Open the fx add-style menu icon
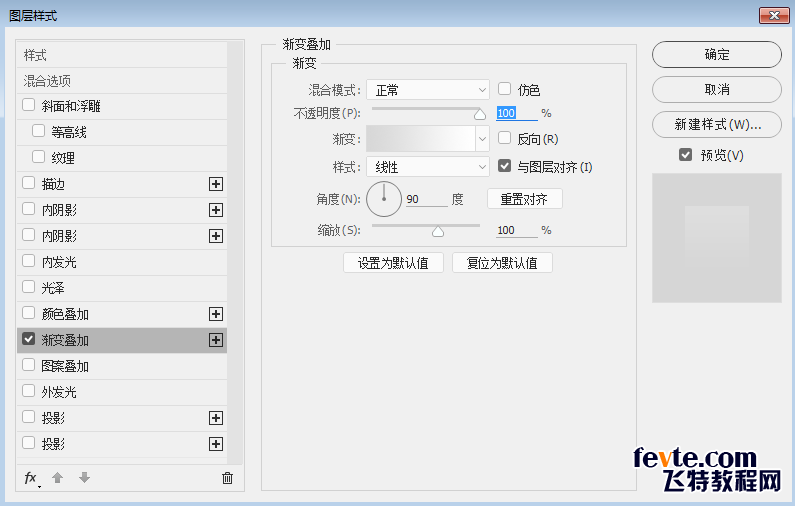 click(x=31, y=478)
